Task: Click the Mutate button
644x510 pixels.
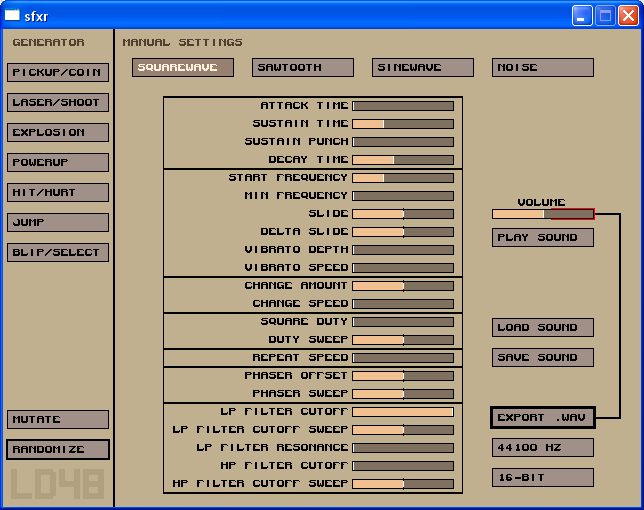Action: click(57, 419)
